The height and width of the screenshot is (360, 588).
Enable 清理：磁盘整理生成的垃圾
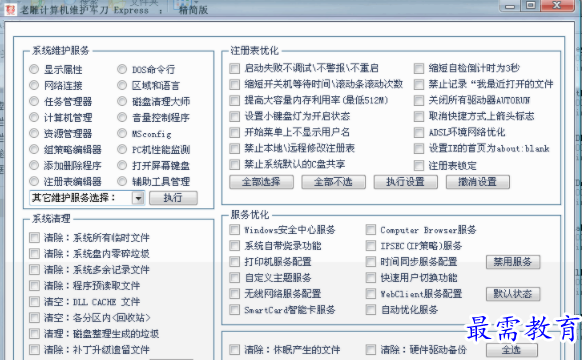(34, 334)
